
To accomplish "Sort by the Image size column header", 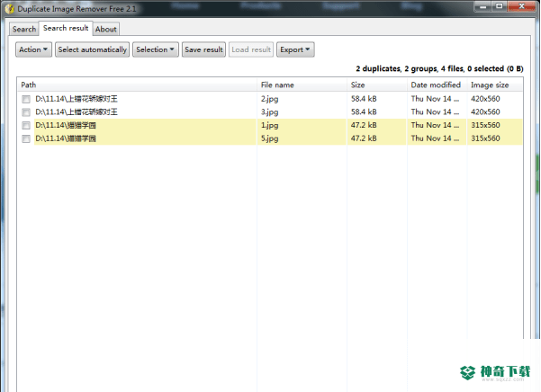I will (x=495, y=85).
